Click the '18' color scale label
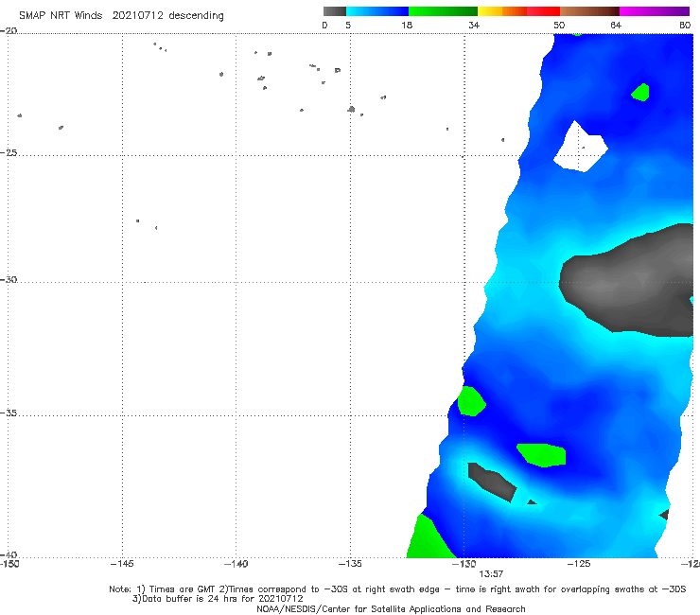 click(407, 25)
